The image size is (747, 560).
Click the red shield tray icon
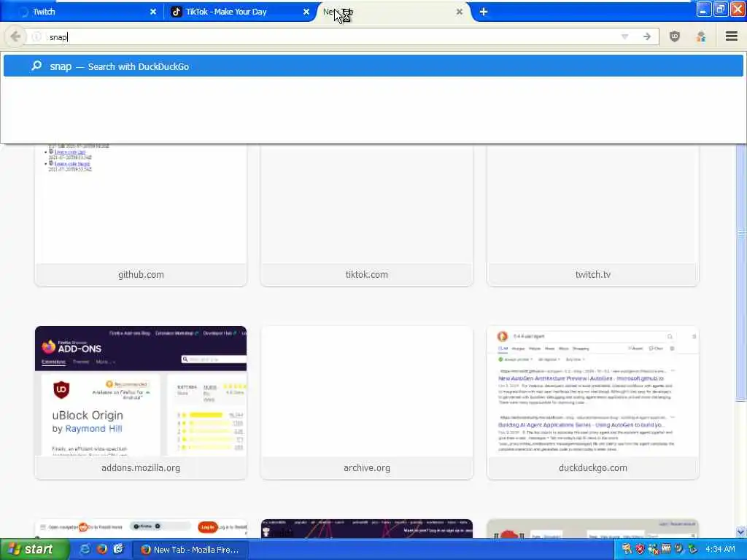click(640, 550)
